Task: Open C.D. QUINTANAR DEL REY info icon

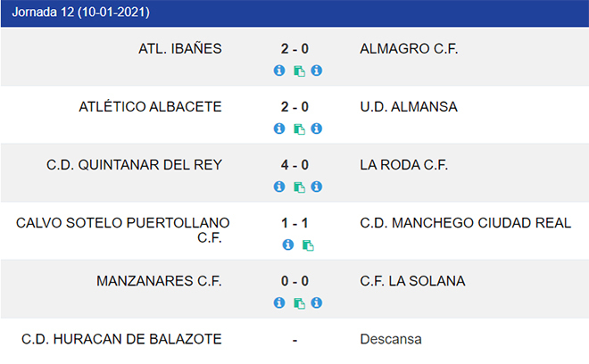Action: 279,186
